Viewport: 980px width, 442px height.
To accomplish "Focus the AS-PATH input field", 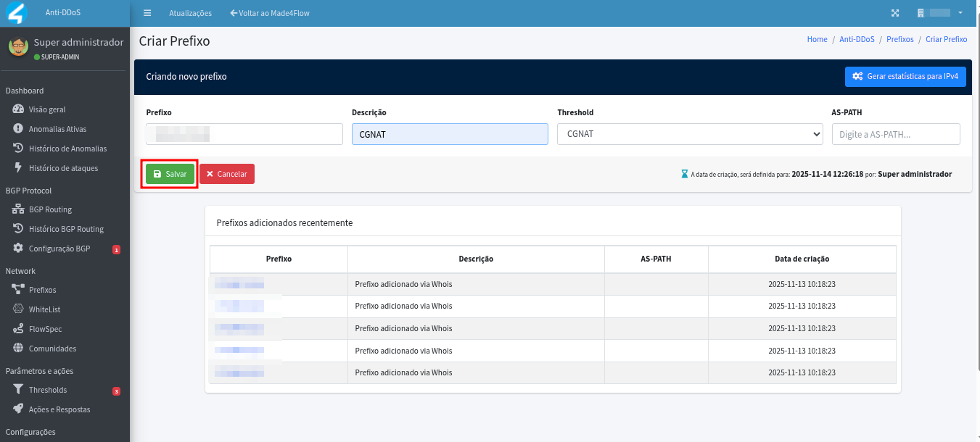I will click(895, 134).
